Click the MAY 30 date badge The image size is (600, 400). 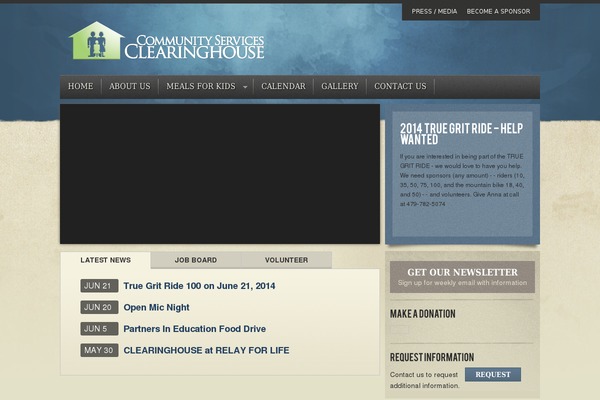pyautogui.click(x=99, y=350)
